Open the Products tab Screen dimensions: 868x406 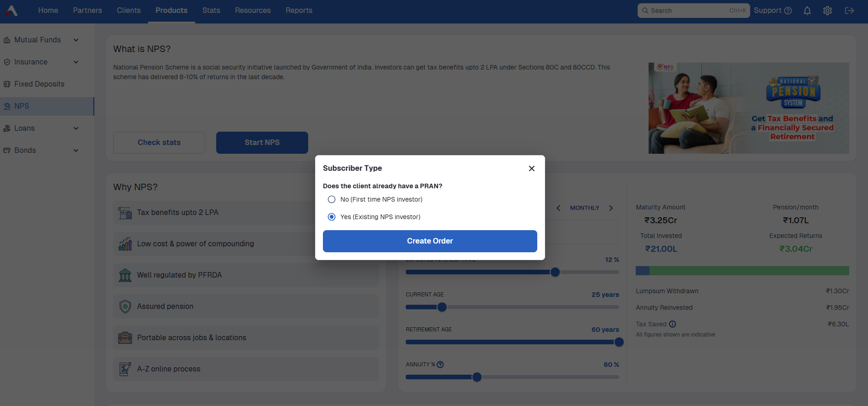tap(172, 11)
